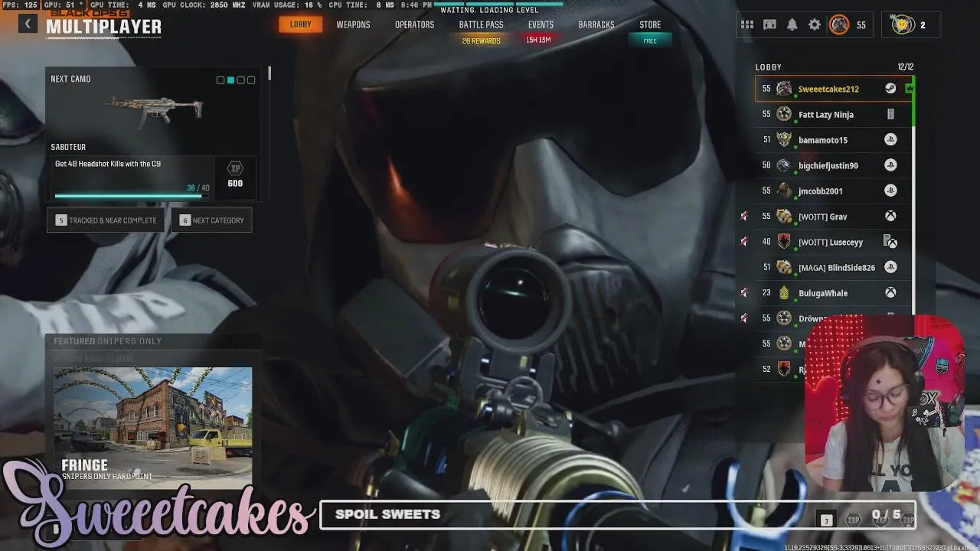Select the rank emblem of bamamoto15

coord(784,140)
